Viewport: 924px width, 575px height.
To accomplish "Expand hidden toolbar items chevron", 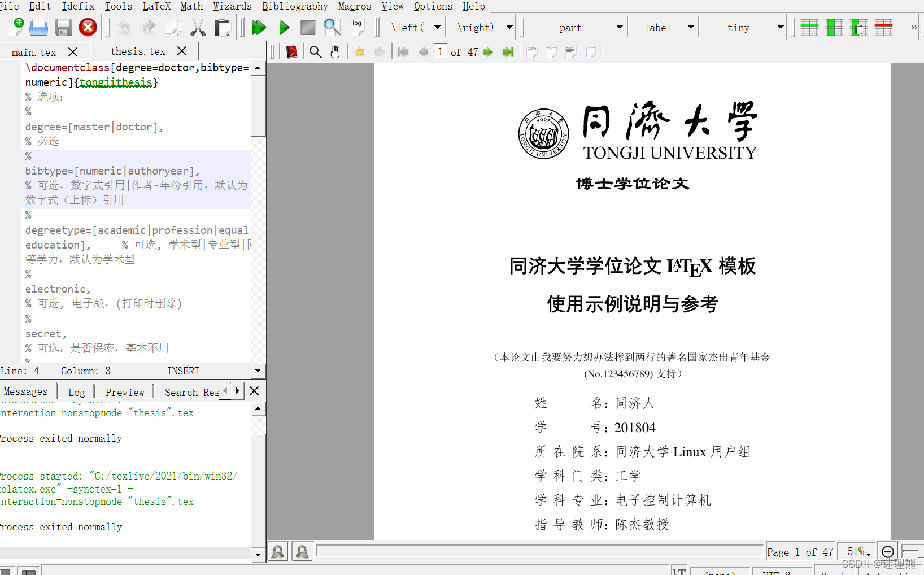I will 914,28.
